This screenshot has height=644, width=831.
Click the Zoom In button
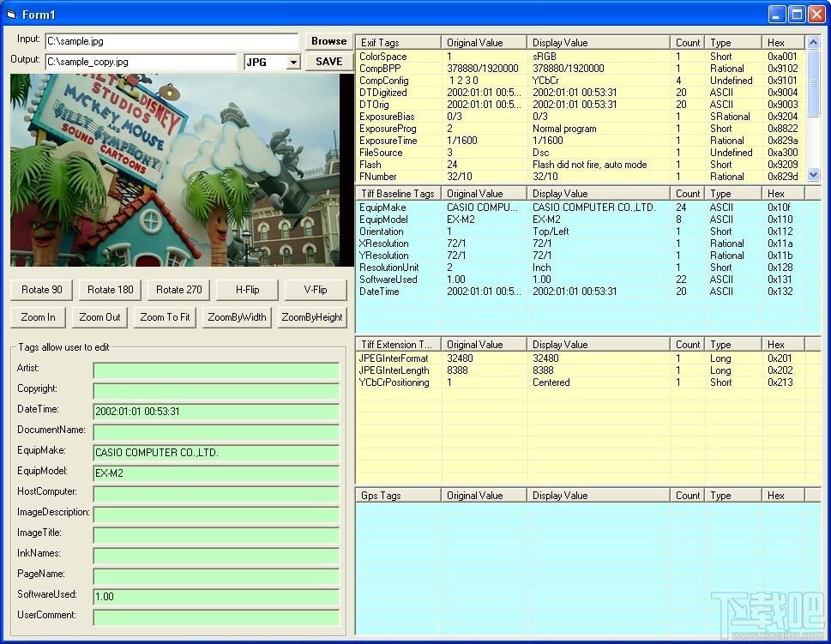point(38,317)
